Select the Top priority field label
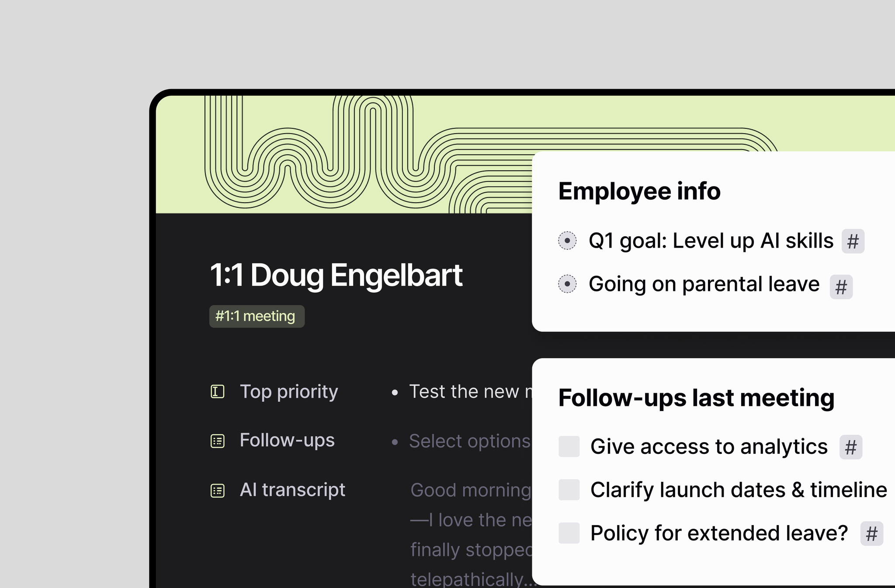 pos(289,392)
